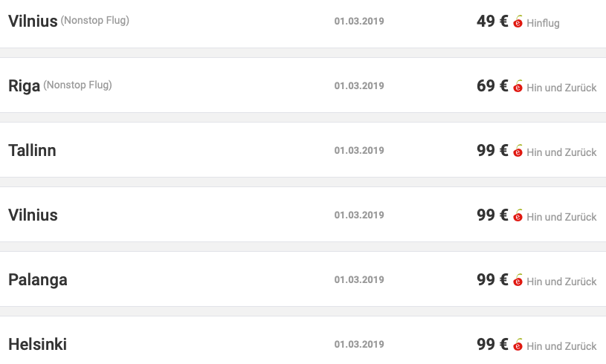Select the Tallinn destination
606x364 pixels.
tap(33, 151)
